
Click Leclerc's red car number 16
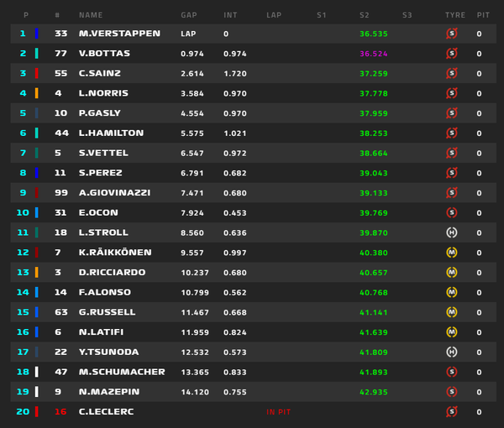[x=60, y=411]
